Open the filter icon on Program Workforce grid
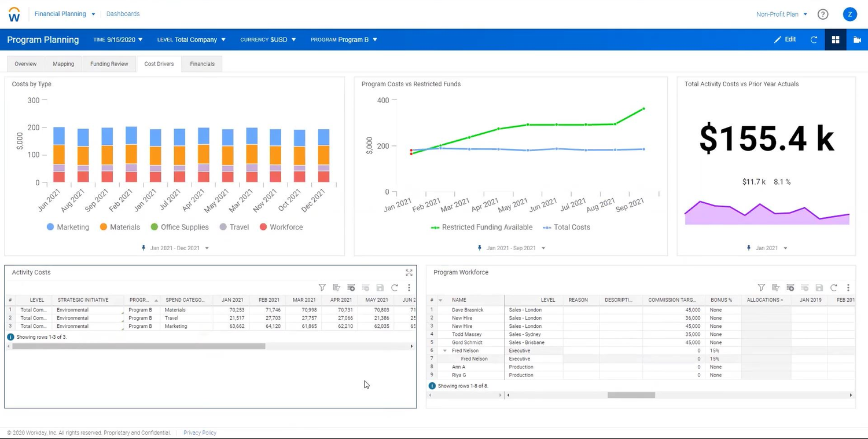Screen dimensions: 868x439 tap(762, 287)
